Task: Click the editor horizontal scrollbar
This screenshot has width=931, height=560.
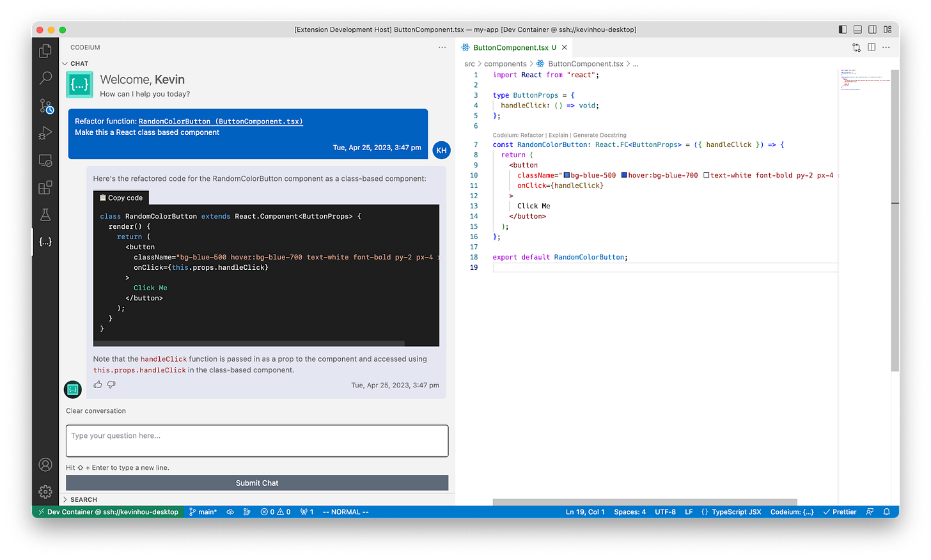Action: (645, 502)
